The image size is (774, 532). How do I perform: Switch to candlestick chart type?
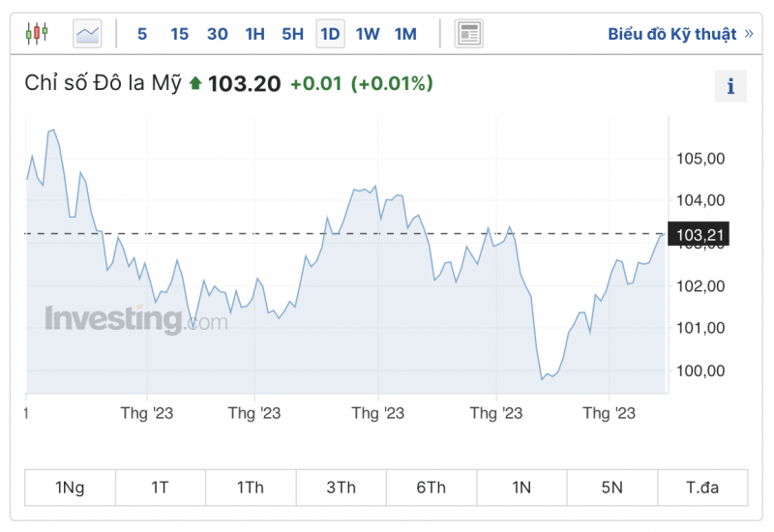coord(37,34)
